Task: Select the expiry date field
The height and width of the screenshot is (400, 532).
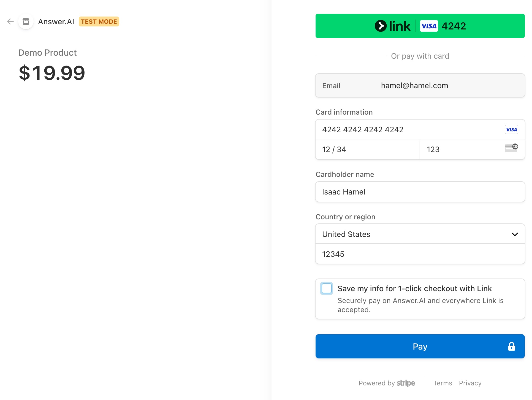Action: [x=367, y=149]
